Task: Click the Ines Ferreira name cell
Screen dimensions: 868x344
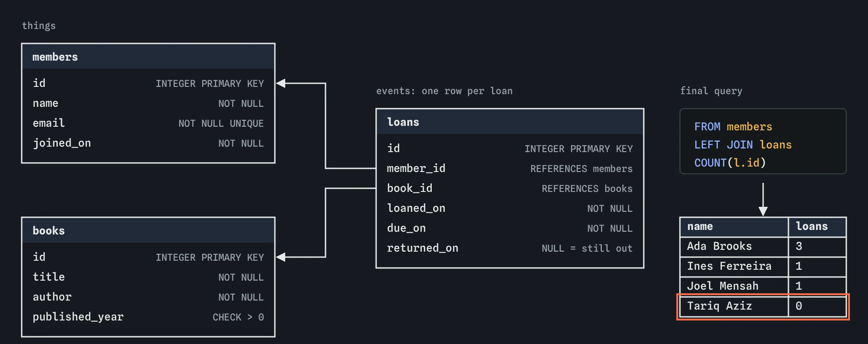Action: [734, 267]
